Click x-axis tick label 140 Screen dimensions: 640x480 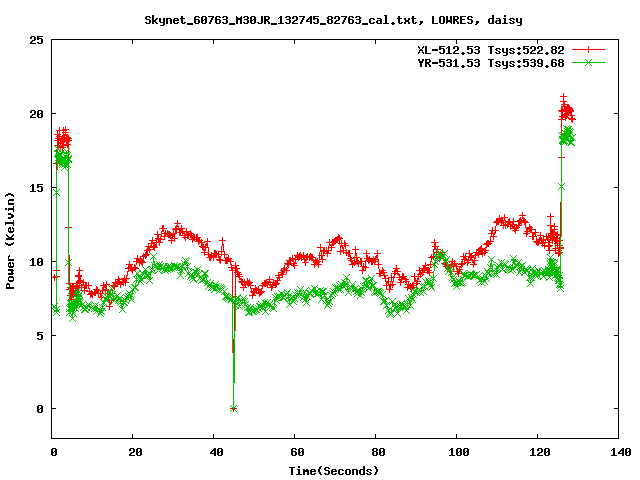pyautogui.click(x=620, y=452)
